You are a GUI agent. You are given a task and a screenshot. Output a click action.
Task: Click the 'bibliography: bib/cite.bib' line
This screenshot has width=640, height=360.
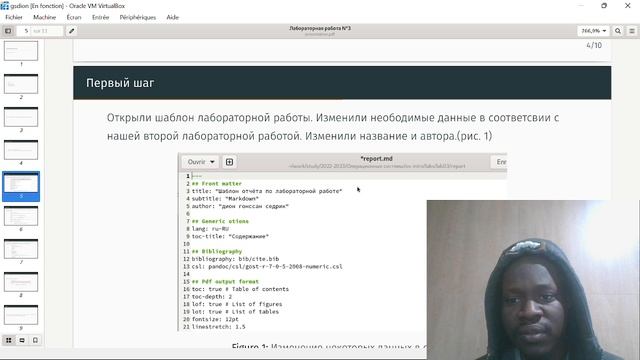pyautogui.click(x=235, y=259)
